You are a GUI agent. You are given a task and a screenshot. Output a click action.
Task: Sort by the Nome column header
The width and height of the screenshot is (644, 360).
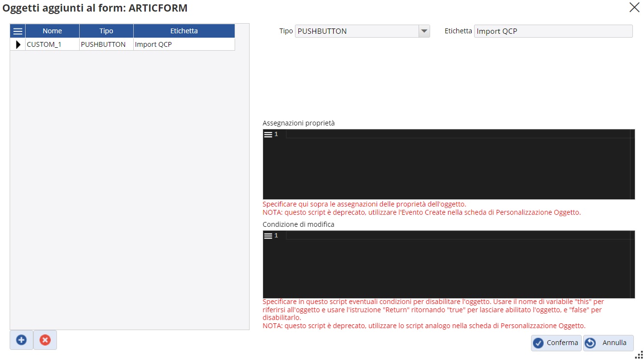coord(52,31)
